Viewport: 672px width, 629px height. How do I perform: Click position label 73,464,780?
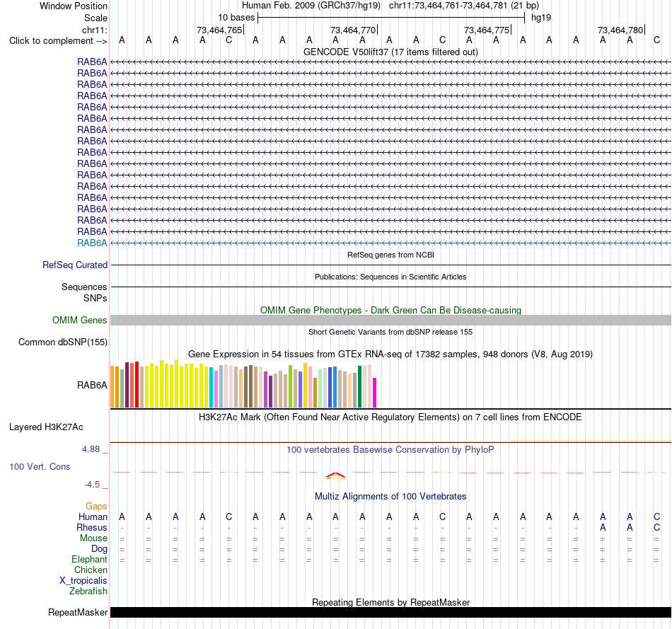tap(620, 30)
